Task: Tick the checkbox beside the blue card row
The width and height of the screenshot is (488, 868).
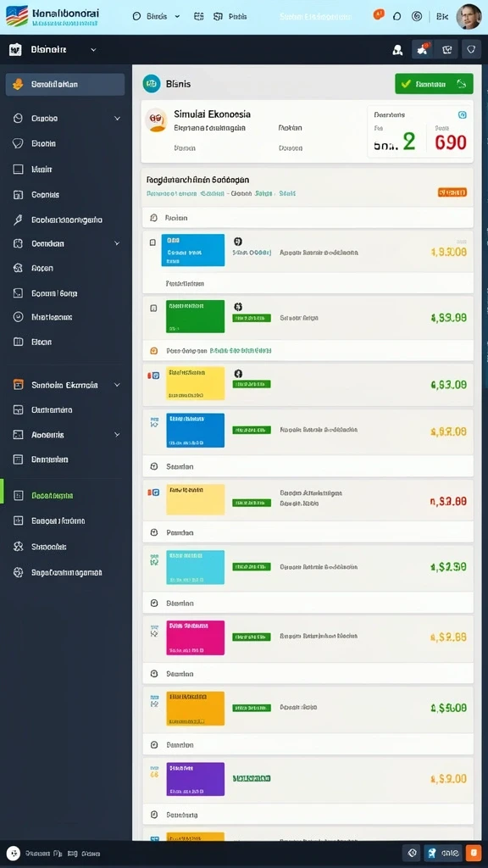Action: point(152,242)
